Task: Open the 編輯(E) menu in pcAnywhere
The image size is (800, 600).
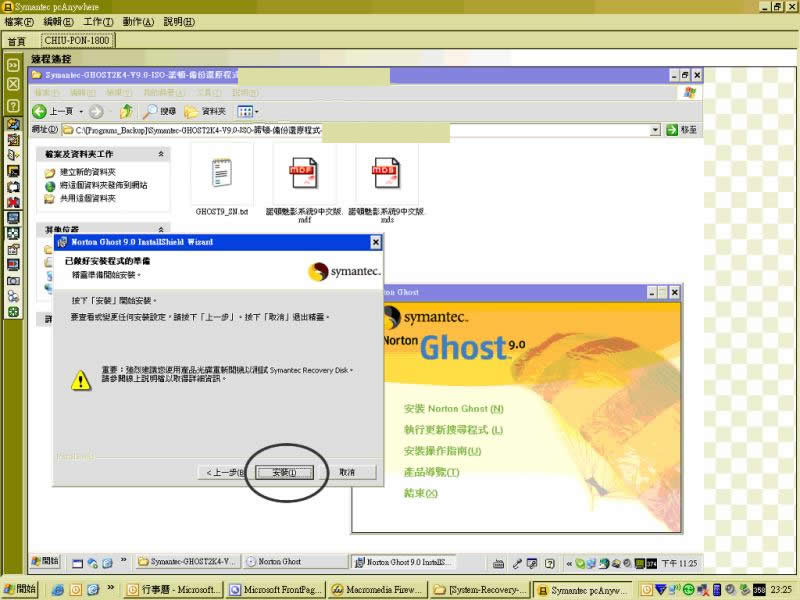Action: [58, 22]
